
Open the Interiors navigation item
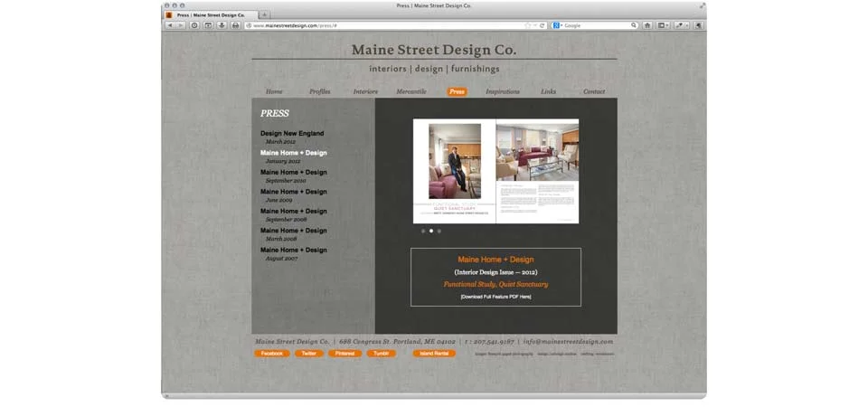[x=365, y=92]
